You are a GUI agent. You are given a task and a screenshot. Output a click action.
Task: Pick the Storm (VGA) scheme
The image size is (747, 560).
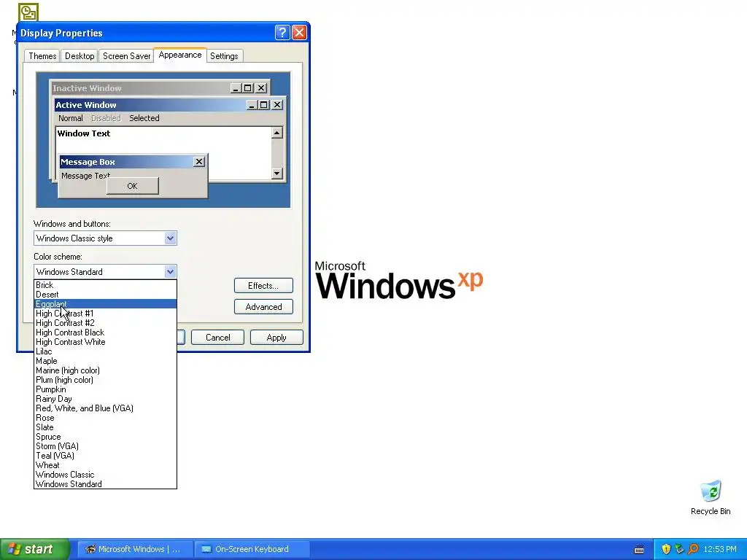105,446
